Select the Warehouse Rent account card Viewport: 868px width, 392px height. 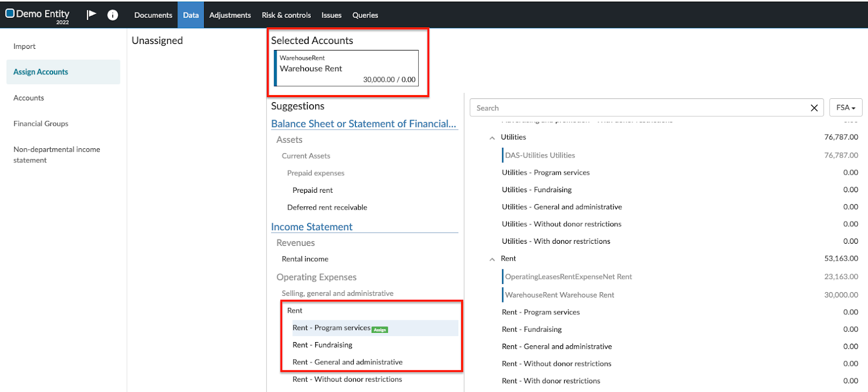coord(347,68)
